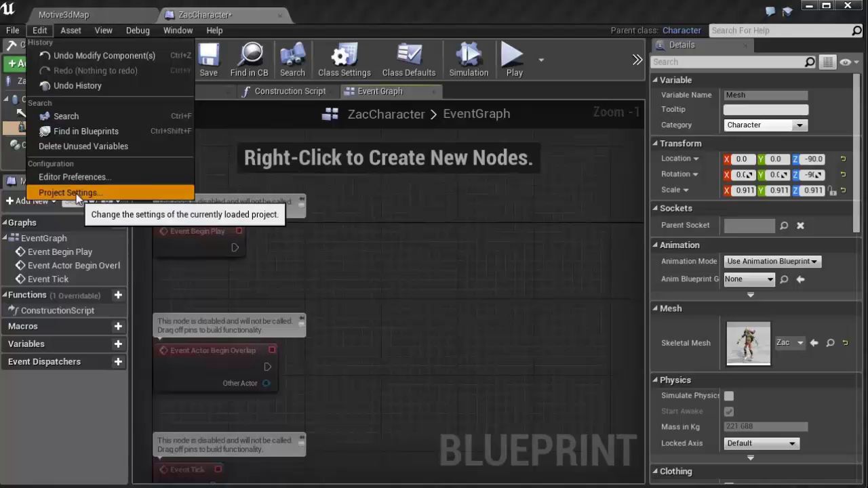Image resolution: width=868 pixels, height=488 pixels.
Task: Open Animation Mode dropdown
Action: click(772, 262)
